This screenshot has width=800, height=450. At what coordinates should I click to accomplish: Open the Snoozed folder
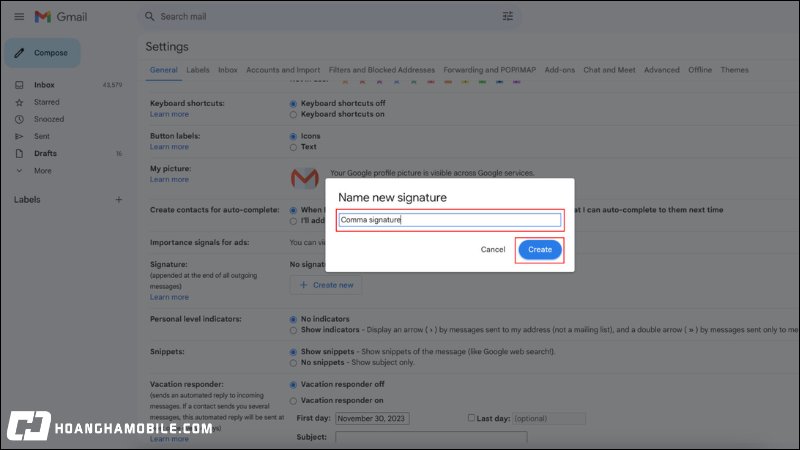[49, 119]
